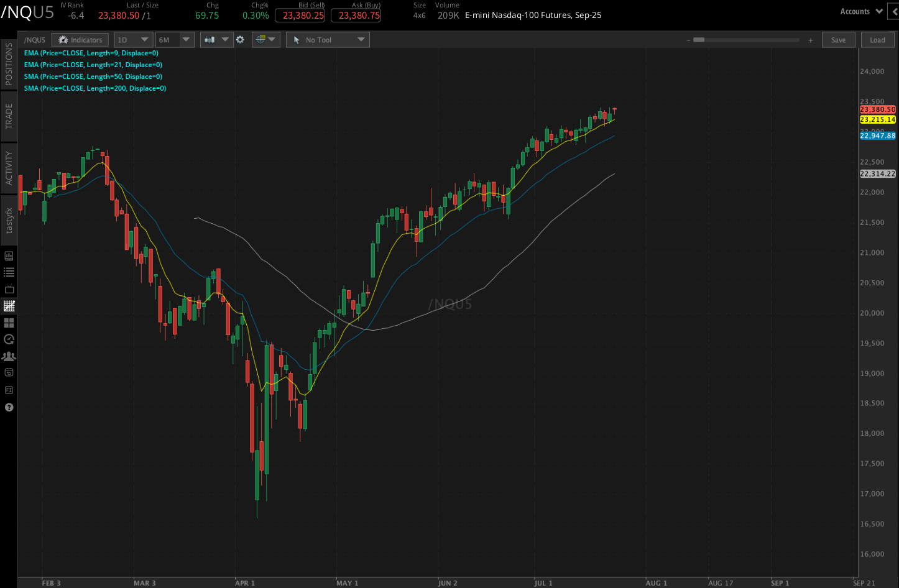Open the 1D timeframe dropdown
Screen dimensions: 899x588
click(x=132, y=39)
